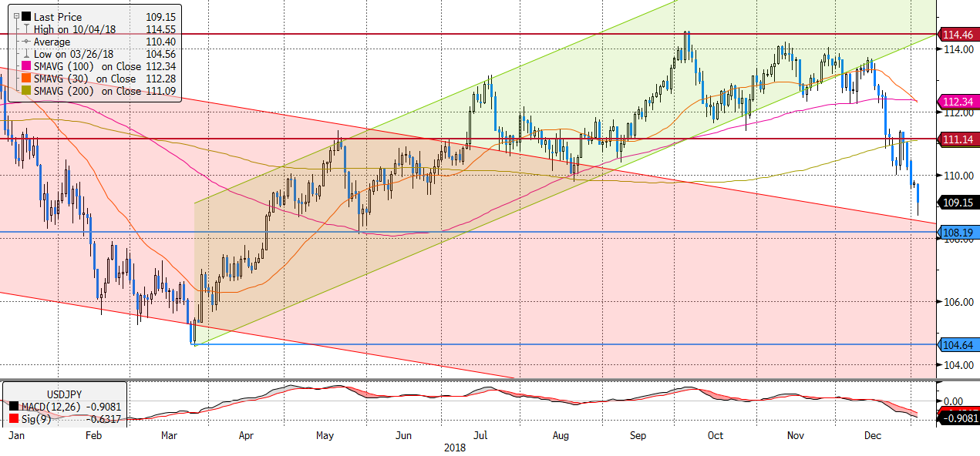
Task: Collapse the price legend tree
Action: [x=16, y=17]
